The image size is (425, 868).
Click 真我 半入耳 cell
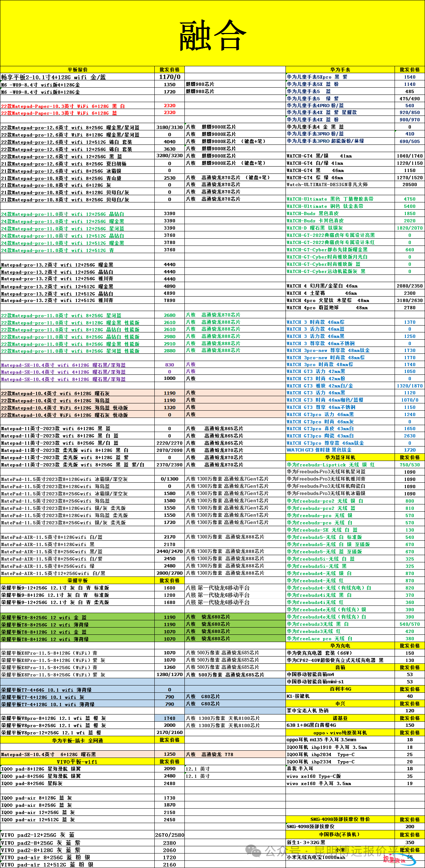click(340, 768)
